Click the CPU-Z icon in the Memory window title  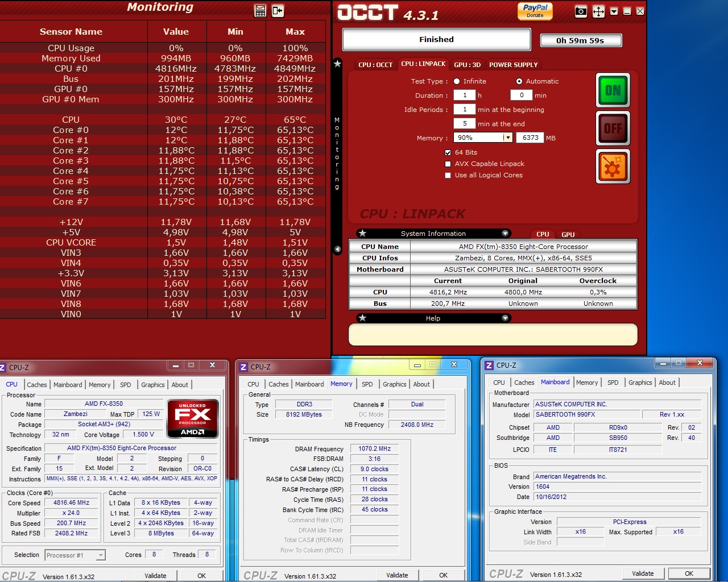243,367
